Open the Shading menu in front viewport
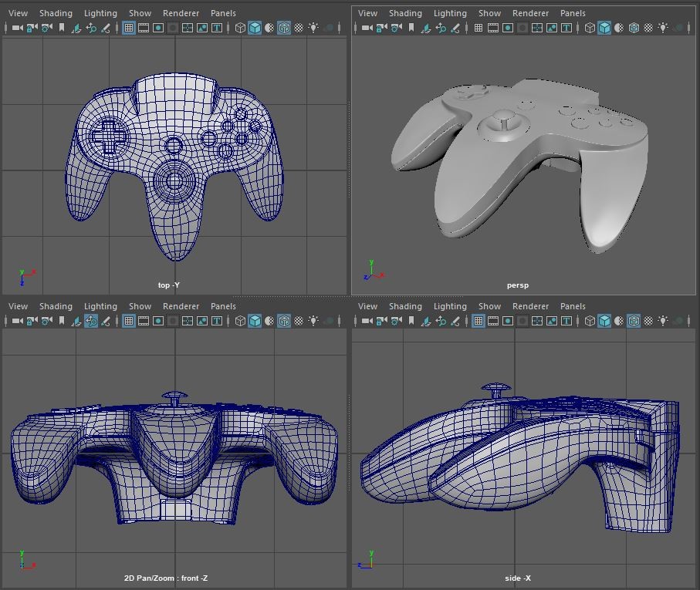Viewport: 700px width, 590px height. (56, 306)
